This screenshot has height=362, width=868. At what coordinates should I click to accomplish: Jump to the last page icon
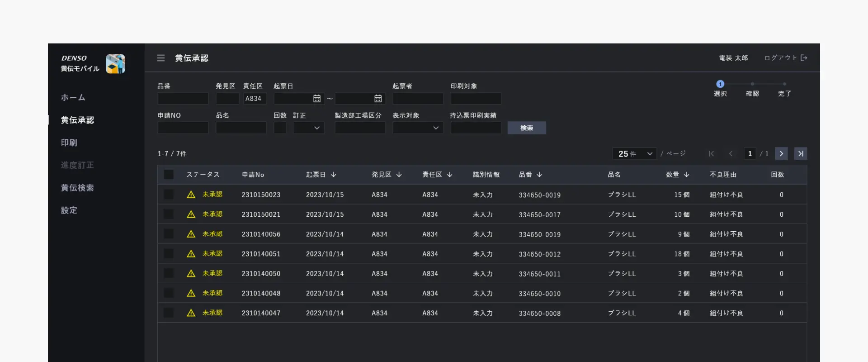[801, 154]
